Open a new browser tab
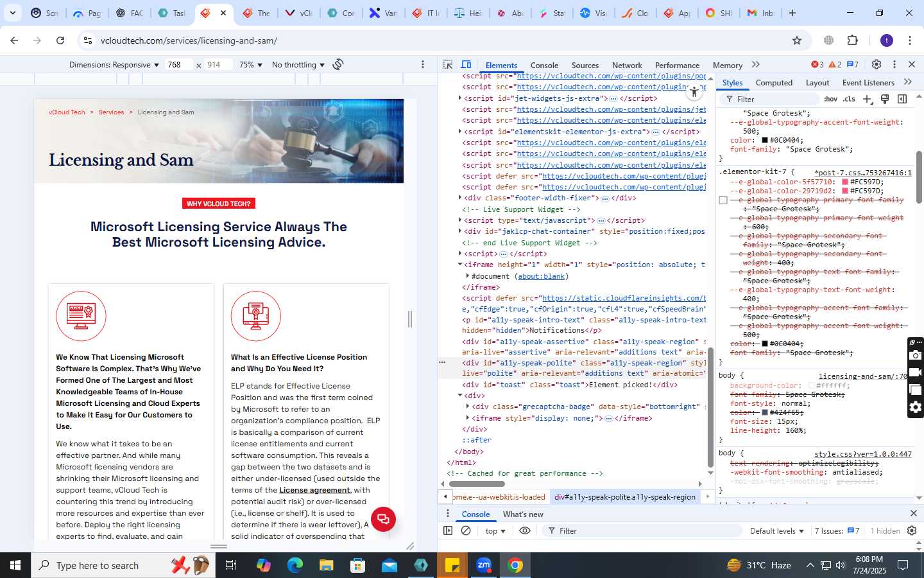This screenshot has height=578, width=924. point(792,13)
